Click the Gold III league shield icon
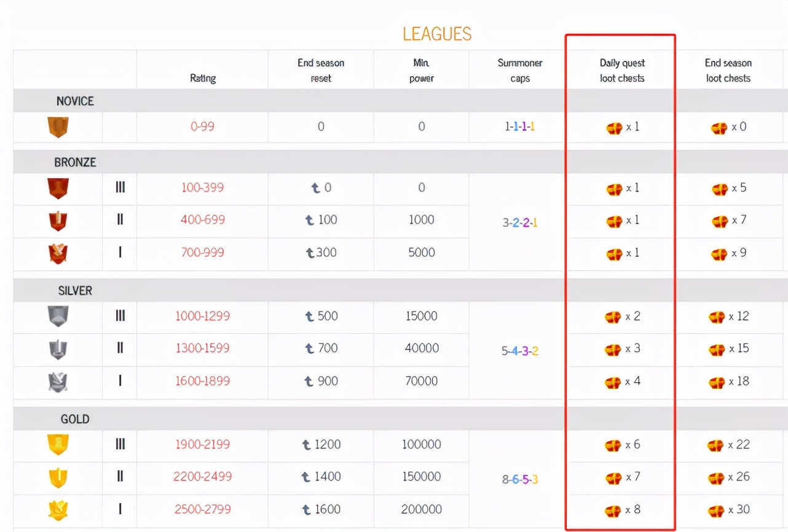Screen dimensions: 788x532 [58, 445]
